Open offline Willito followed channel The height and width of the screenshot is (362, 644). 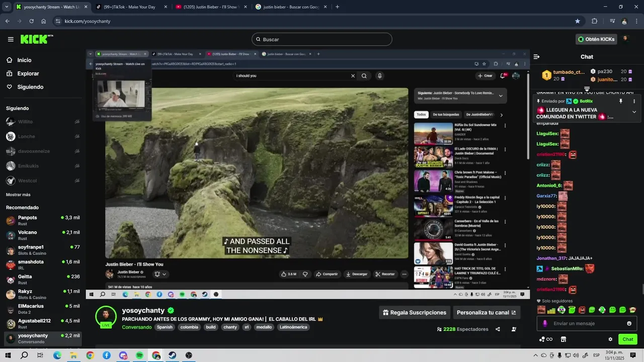(x=43, y=122)
